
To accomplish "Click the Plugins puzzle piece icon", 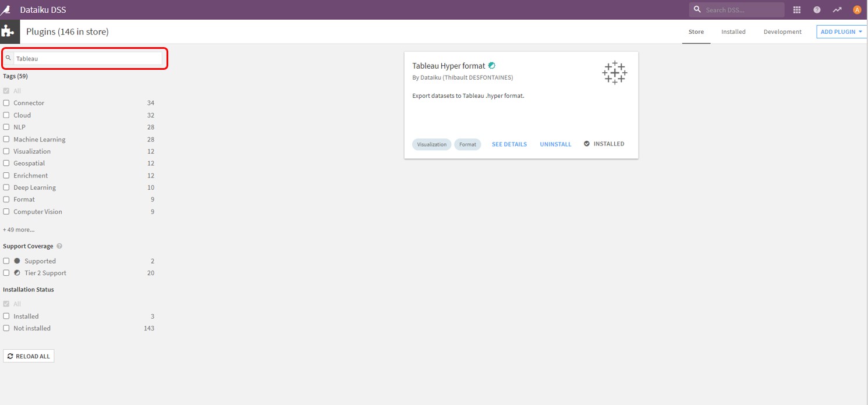I will click(x=9, y=31).
